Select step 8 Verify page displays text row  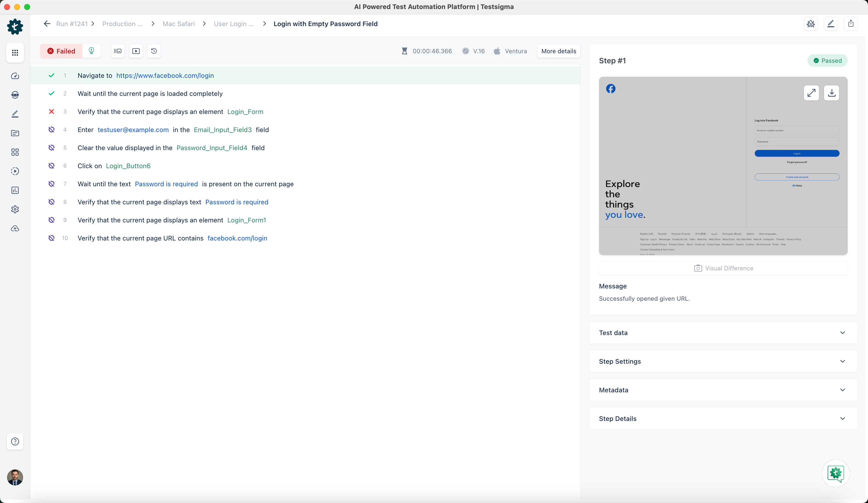pyautogui.click(x=305, y=202)
